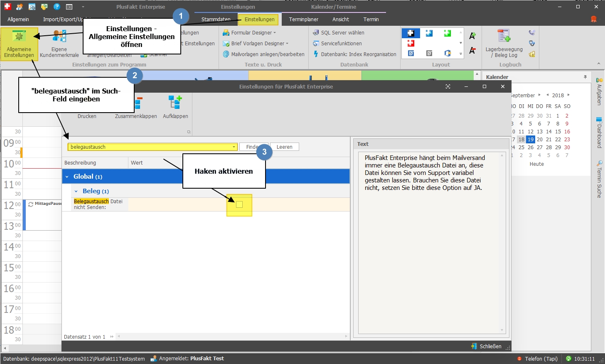This screenshot has width=605, height=364.
Task: Select the gray Office layout skin
Action: point(429,53)
